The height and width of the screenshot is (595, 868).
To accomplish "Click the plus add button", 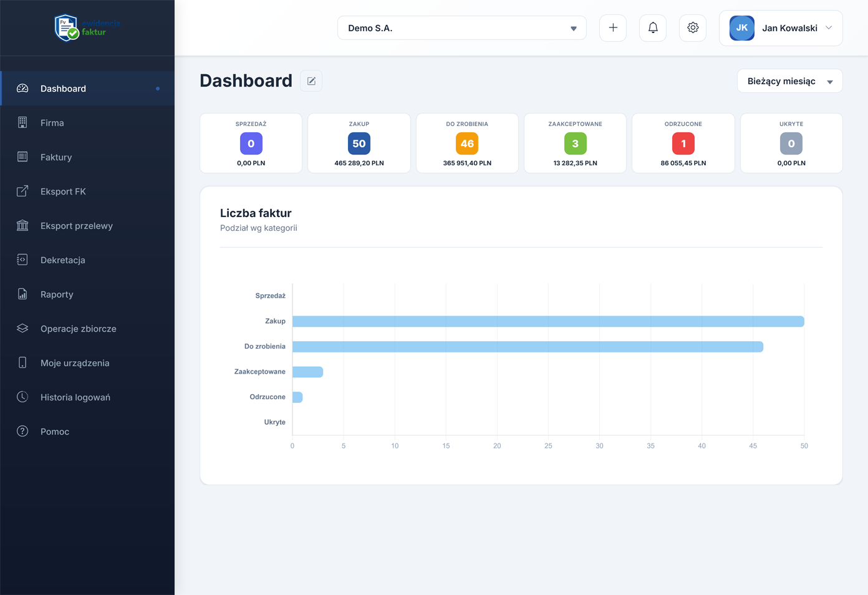I will (x=613, y=28).
